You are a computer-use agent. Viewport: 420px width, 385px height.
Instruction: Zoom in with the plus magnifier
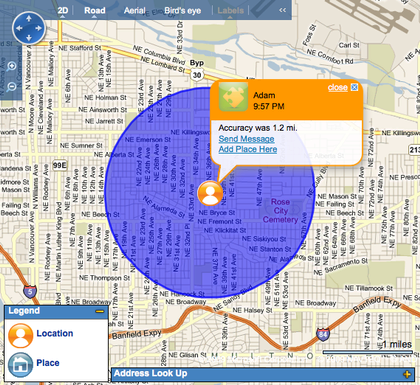click(x=11, y=66)
